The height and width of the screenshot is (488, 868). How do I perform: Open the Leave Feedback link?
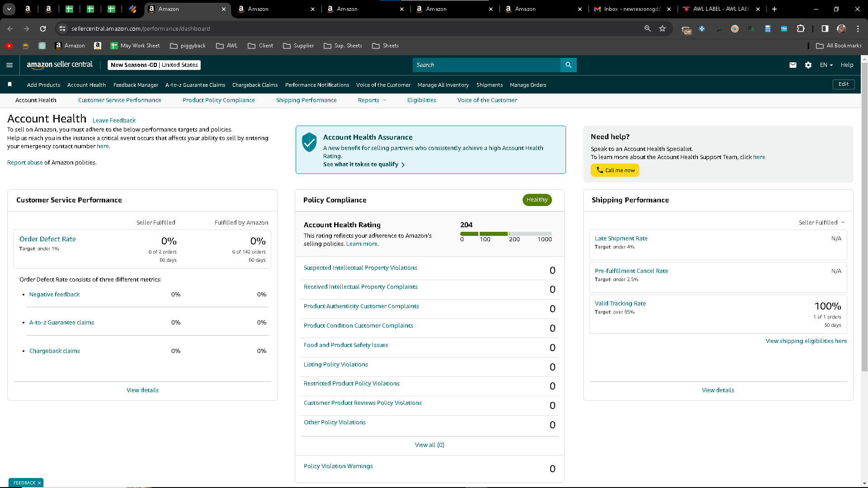pyautogui.click(x=114, y=121)
